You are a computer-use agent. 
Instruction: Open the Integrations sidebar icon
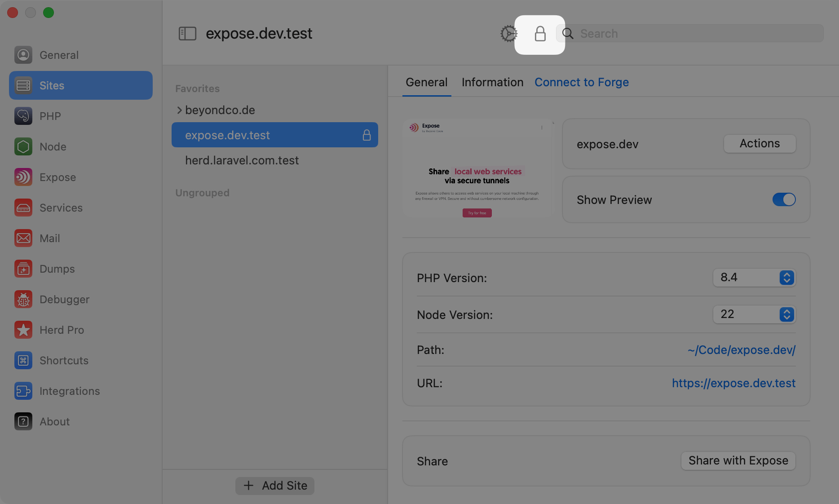pyautogui.click(x=23, y=391)
